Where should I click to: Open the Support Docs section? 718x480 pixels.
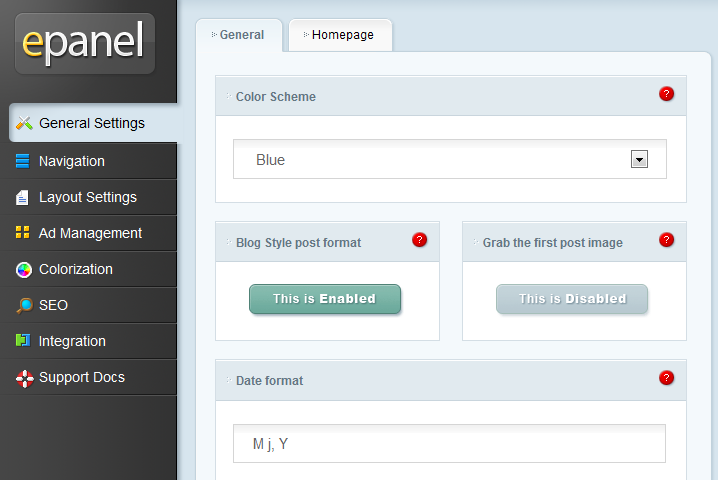[88, 377]
